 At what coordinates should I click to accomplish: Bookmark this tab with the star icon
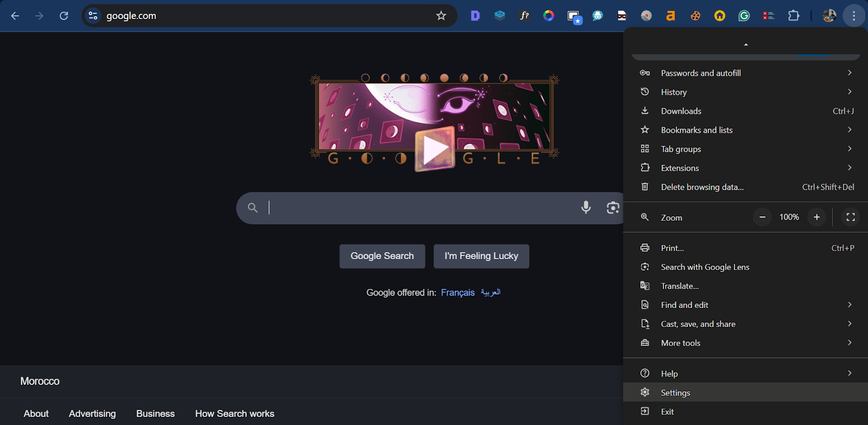tap(441, 16)
